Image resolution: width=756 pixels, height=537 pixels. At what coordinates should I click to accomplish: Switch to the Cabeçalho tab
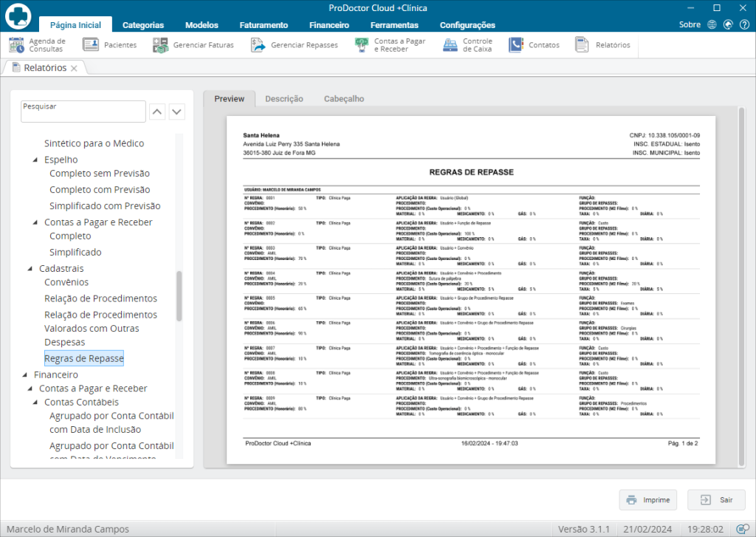click(x=344, y=98)
